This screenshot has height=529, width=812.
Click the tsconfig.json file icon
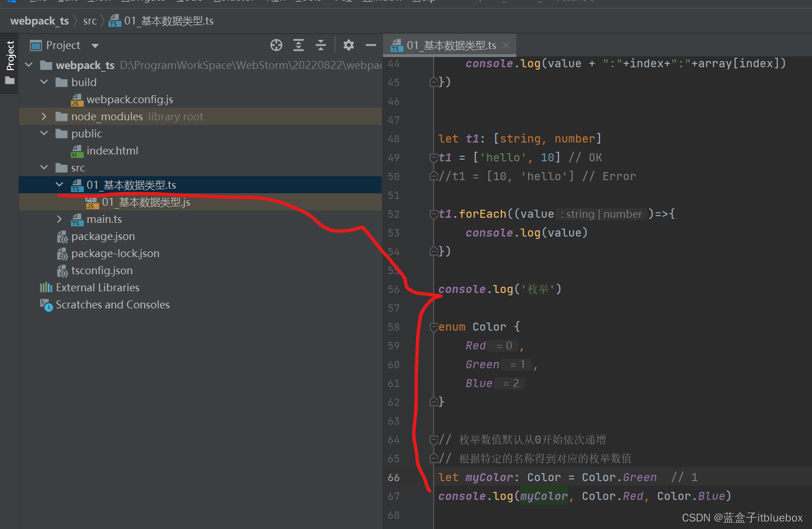pyautogui.click(x=62, y=271)
